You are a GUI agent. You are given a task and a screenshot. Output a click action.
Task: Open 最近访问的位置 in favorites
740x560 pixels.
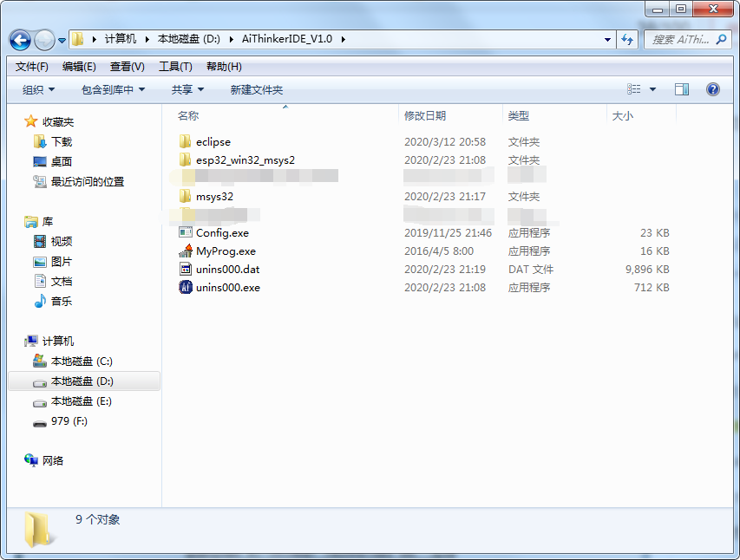[x=88, y=181]
